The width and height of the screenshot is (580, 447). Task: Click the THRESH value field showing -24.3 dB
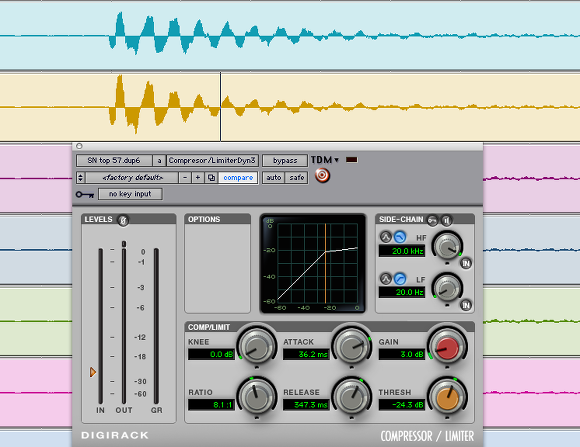click(x=402, y=405)
